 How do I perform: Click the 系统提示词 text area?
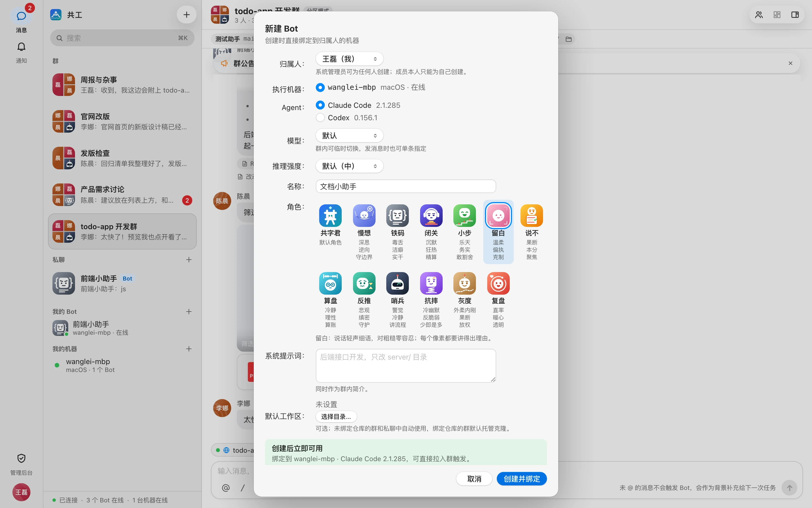tap(406, 365)
